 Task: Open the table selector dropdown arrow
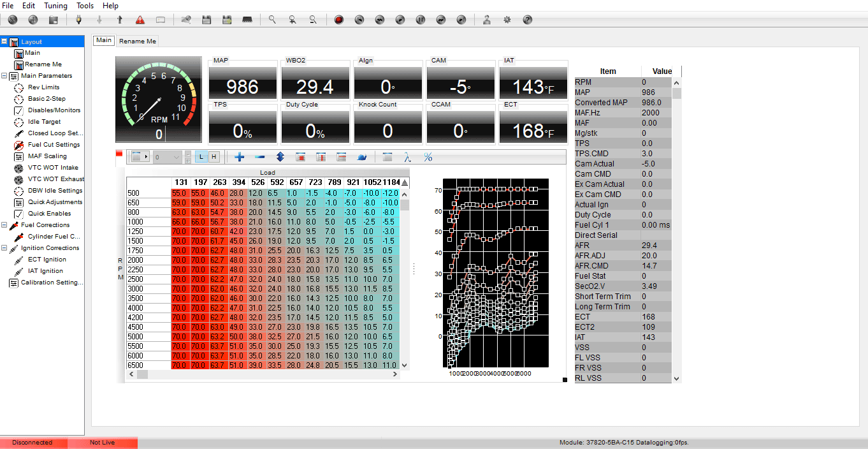pyautogui.click(x=146, y=156)
